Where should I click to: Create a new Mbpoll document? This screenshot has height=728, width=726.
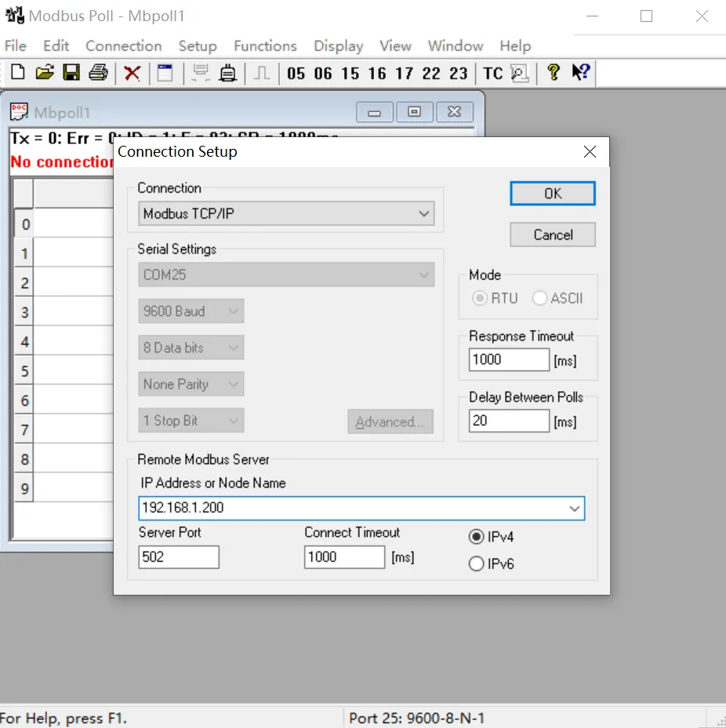coord(17,72)
